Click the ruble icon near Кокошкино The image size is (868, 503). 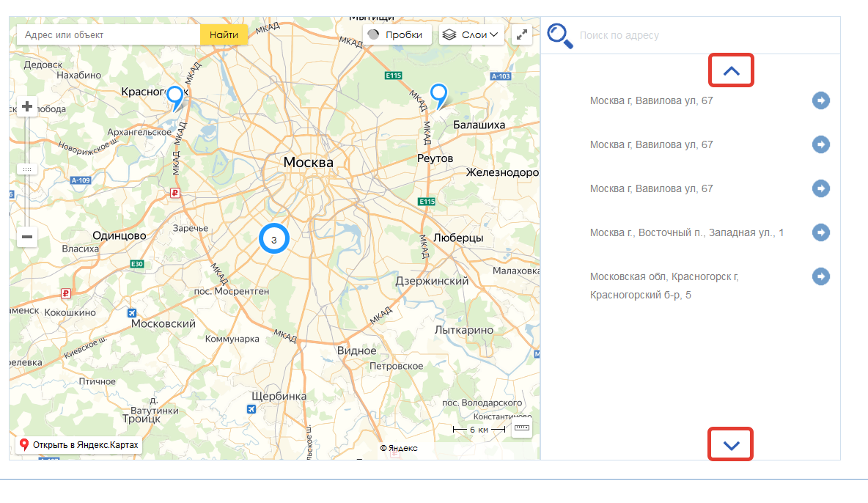(x=66, y=293)
